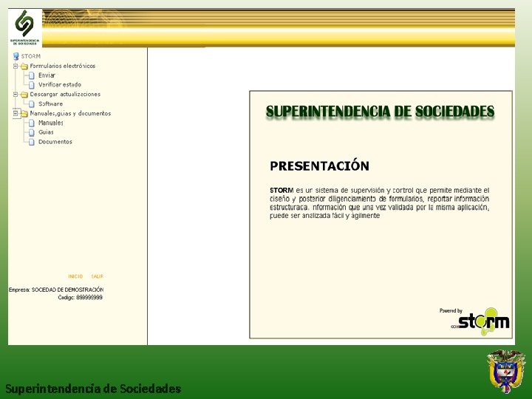Click the Guías page icon
Screen dimensions: 532x399
pyautogui.click(x=32, y=132)
